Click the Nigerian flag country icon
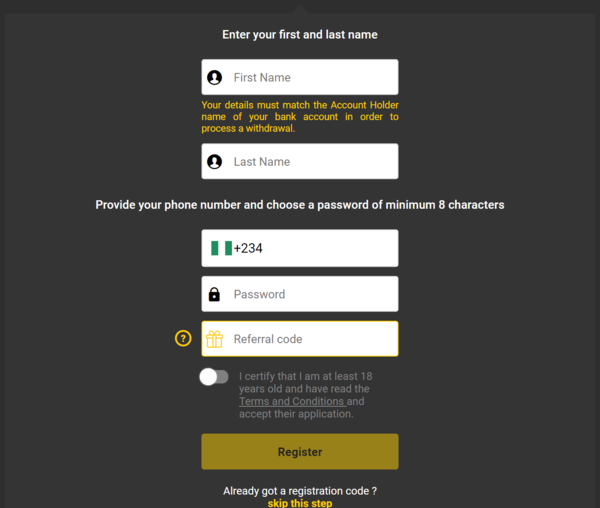This screenshot has height=508, width=600. pyautogui.click(x=222, y=248)
